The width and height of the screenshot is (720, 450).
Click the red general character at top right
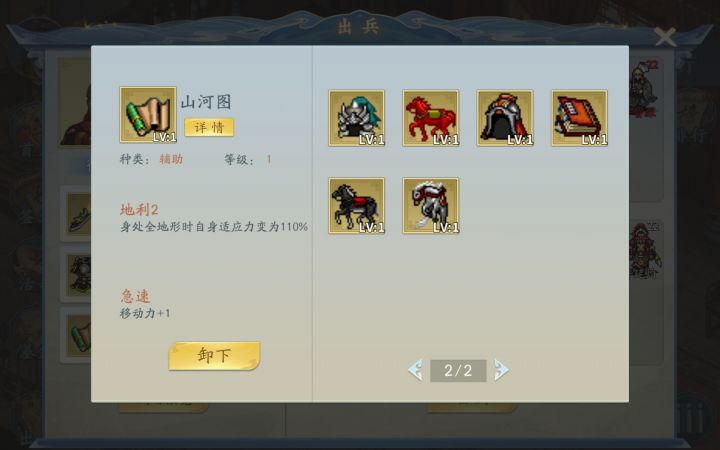(x=644, y=90)
